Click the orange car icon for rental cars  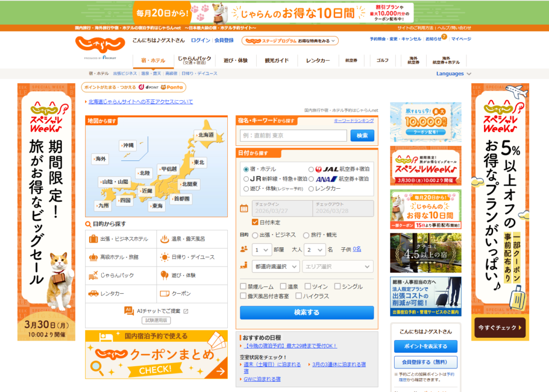pos(93,294)
